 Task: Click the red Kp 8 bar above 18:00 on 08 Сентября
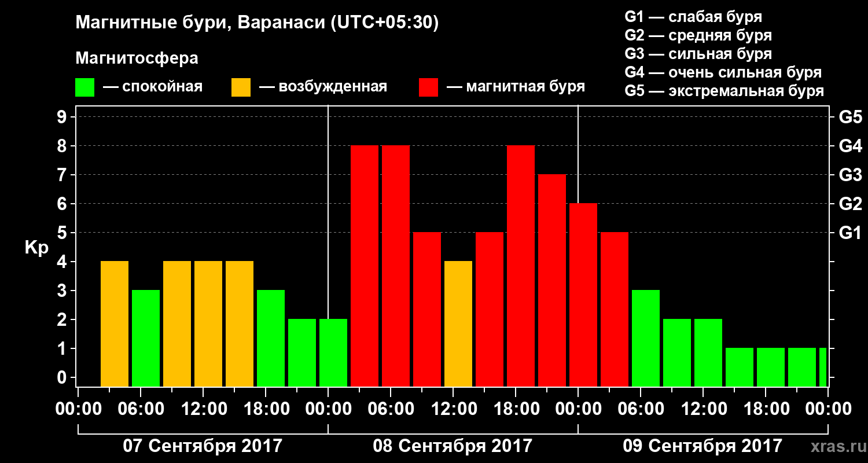(521, 266)
